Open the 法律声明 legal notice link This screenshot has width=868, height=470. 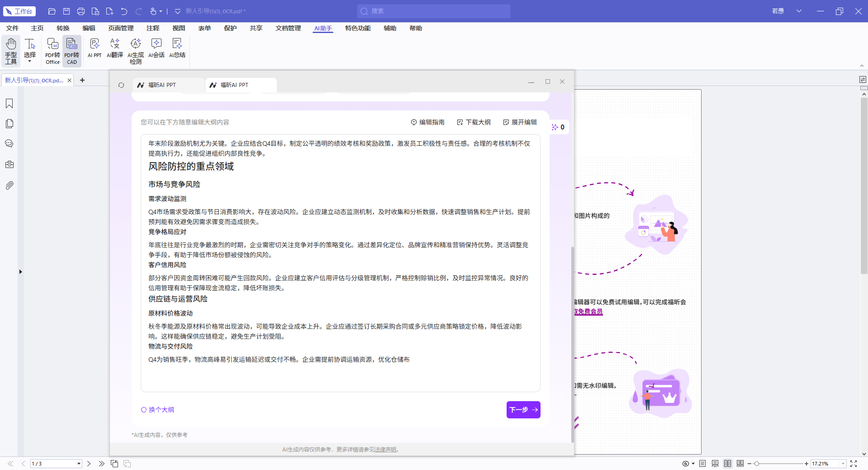point(385,450)
